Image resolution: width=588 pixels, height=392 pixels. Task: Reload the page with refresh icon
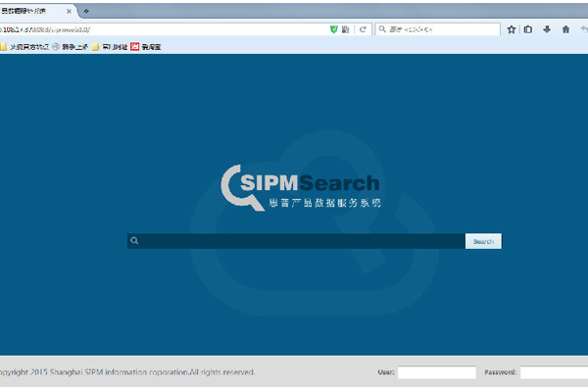coord(363,29)
